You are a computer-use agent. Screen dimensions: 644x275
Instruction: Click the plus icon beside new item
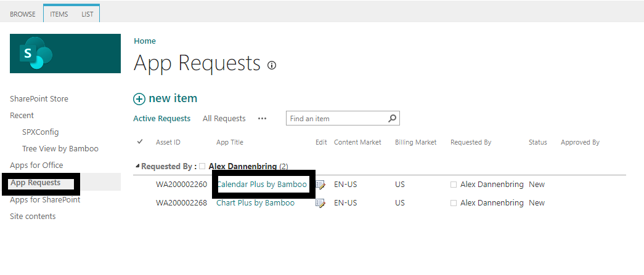point(139,98)
